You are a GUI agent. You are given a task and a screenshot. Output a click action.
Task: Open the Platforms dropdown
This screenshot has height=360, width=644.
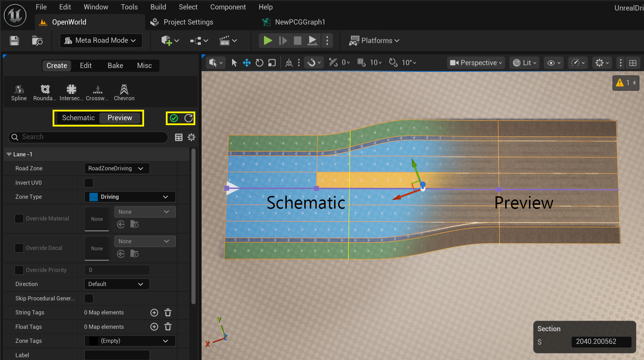click(374, 41)
